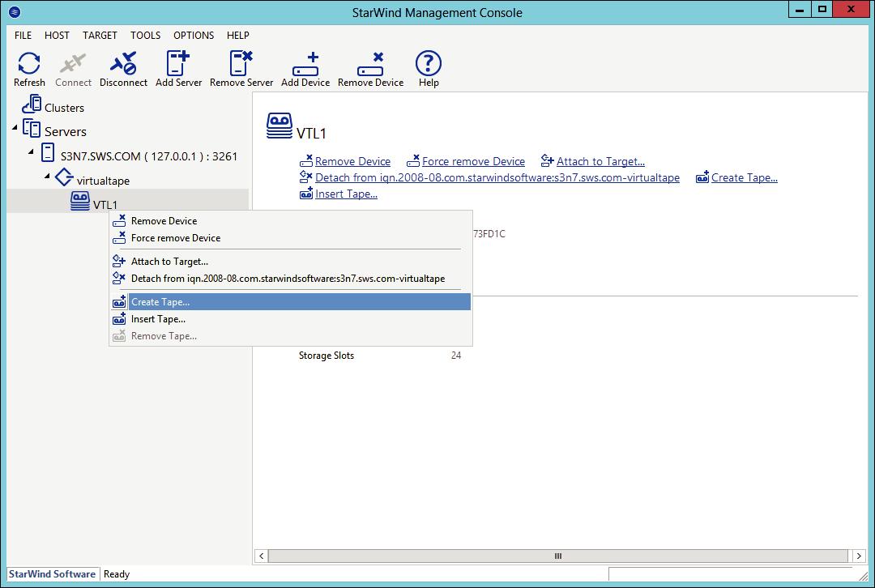Viewport: 875px width, 588px height.
Task: Click the Insert Tape... link in details pane
Action: coord(346,194)
